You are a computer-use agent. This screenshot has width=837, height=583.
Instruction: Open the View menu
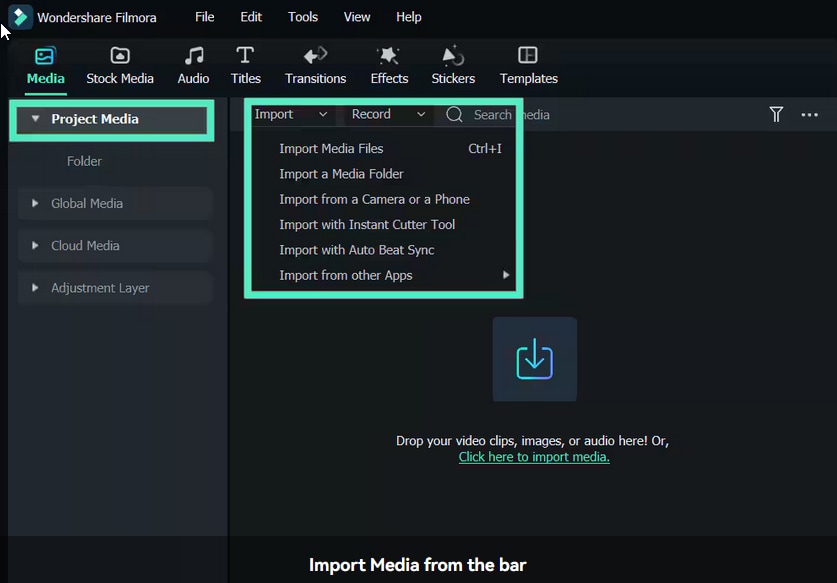(357, 17)
